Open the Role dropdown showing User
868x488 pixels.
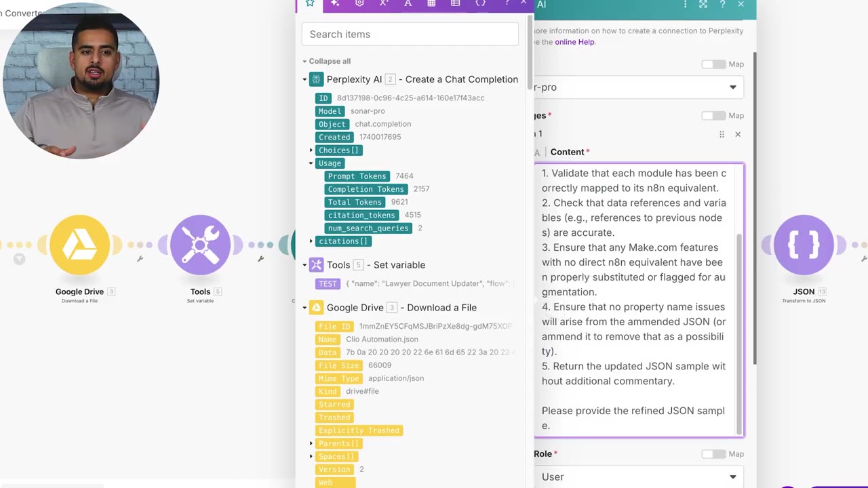pyautogui.click(x=638, y=476)
